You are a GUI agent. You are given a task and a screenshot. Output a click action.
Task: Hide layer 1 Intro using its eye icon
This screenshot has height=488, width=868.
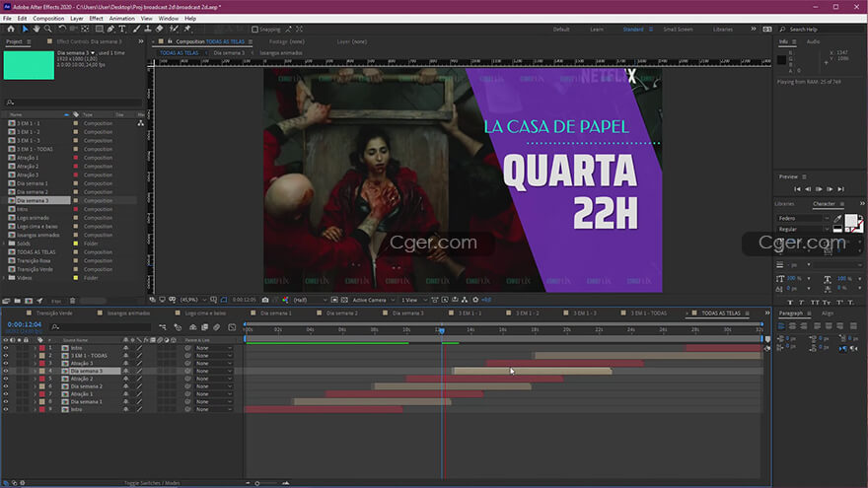[x=6, y=348]
